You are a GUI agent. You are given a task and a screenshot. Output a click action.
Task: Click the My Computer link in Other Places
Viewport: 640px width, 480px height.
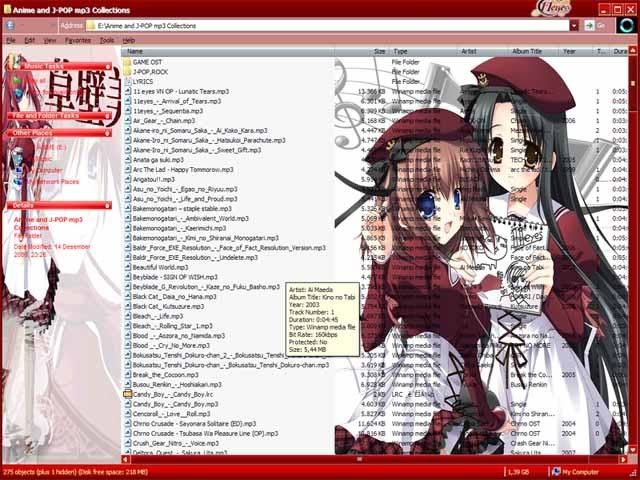(x=44, y=170)
